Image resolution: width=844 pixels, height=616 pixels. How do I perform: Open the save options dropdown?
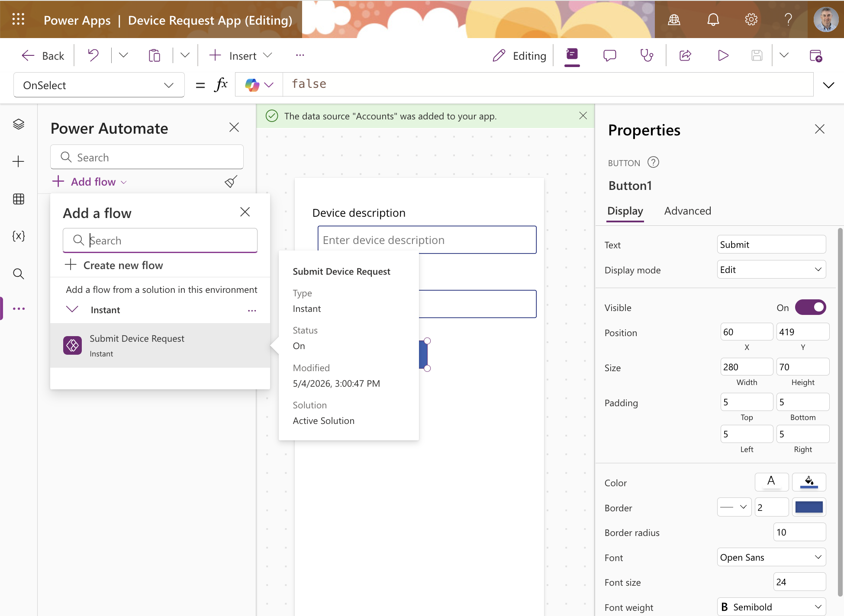[x=784, y=55]
